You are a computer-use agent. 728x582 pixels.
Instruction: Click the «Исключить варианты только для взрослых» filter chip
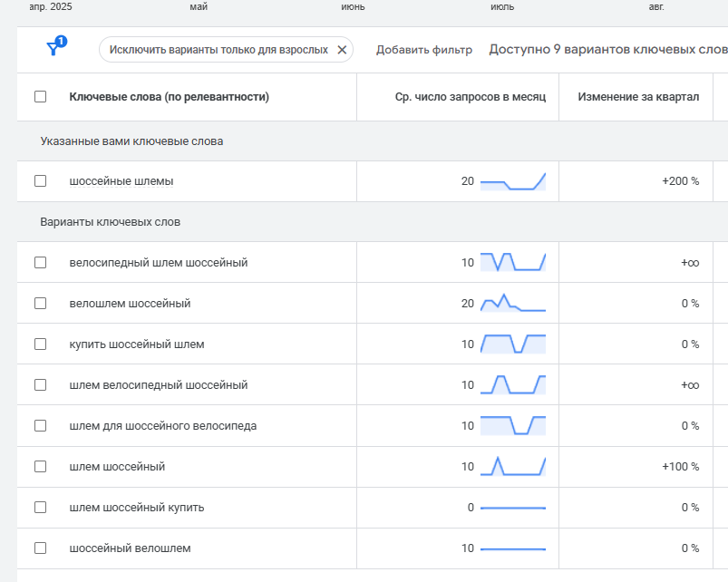[x=218, y=50]
